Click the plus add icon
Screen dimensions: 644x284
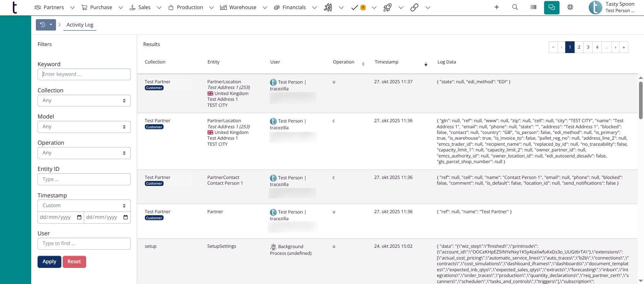pyautogui.click(x=496, y=7)
